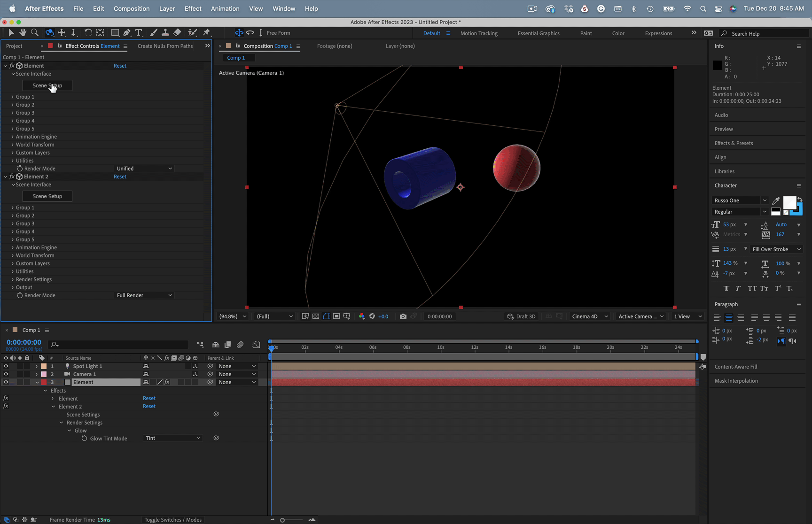Click the motion blur enable icon in timeline
Screen dimensions: 812x524
pos(240,345)
